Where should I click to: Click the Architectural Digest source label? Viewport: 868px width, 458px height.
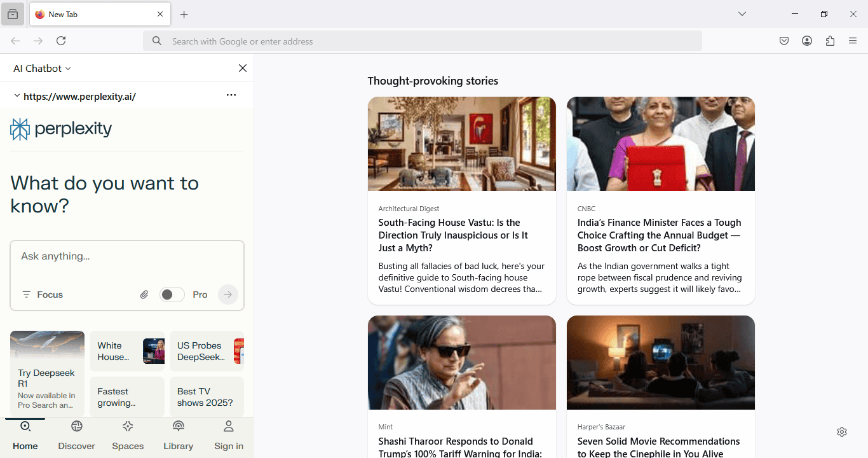pyautogui.click(x=409, y=209)
